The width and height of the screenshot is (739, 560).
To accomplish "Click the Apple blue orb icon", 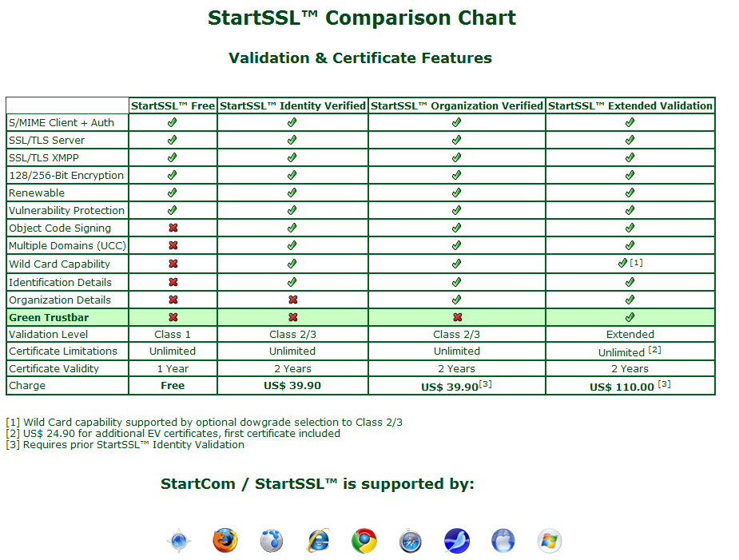I will pyautogui.click(x=502, y=540).
